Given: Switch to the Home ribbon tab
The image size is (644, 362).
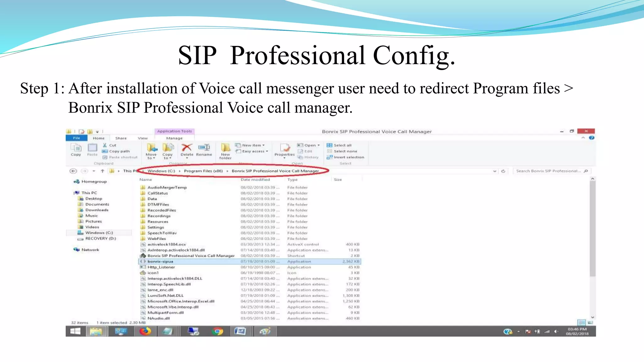Looking at the screenshot, I should 98,138.
